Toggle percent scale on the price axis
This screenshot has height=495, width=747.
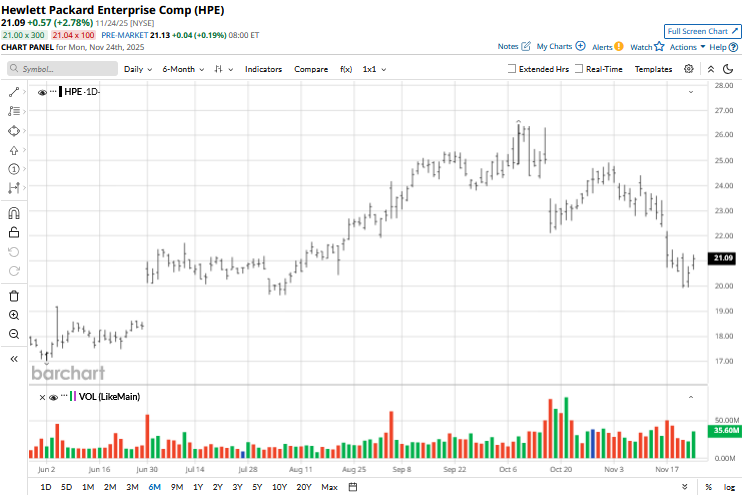click(708, 487)
